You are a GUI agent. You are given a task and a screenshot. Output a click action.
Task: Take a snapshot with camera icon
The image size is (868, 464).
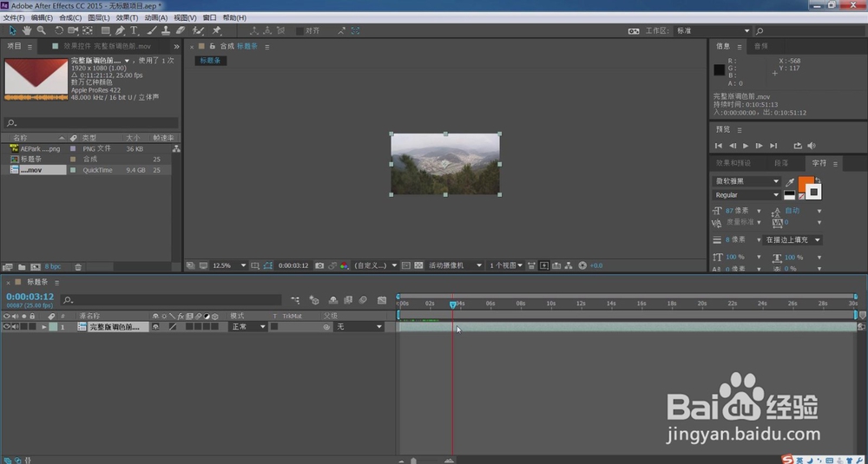(x=319, y=265)
